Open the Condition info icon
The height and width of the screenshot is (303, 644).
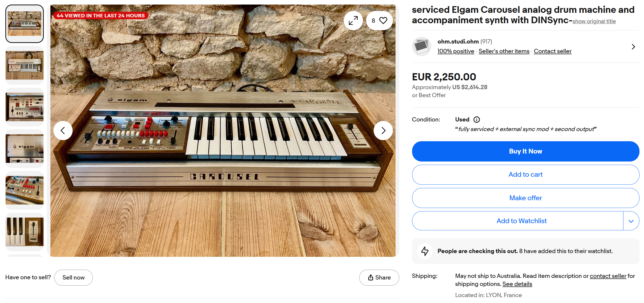click(x=476, y=120)
